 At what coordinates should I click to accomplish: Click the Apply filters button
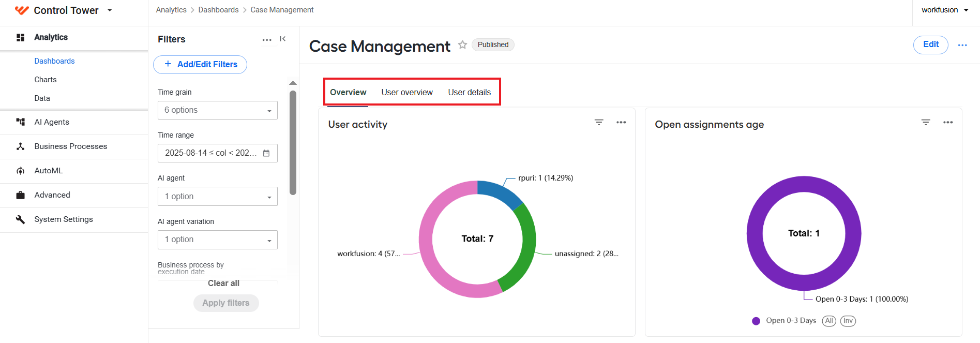tap(226, 303)
